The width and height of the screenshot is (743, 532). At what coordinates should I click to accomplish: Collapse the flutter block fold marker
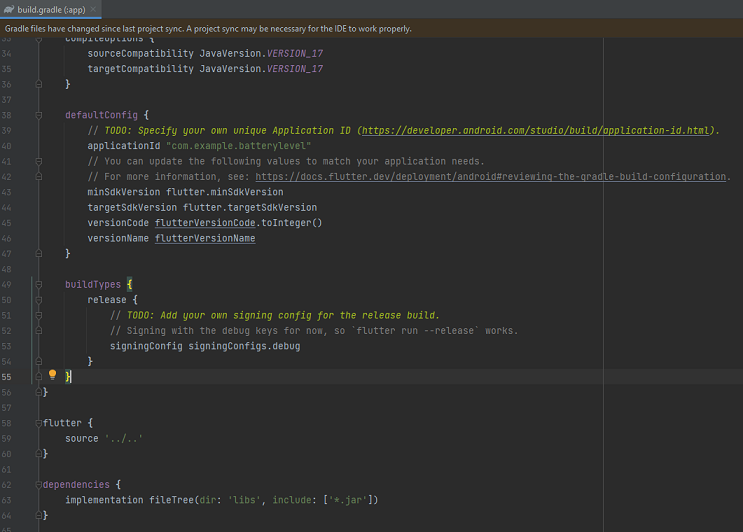(39, 423)
